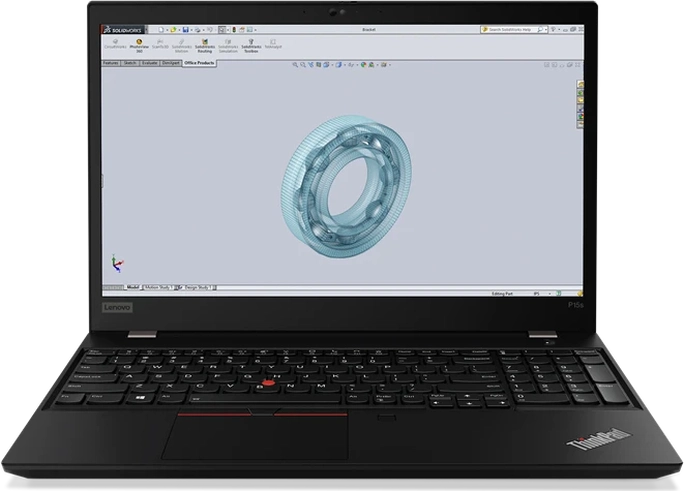Click the New document icon
The image size is (684, 491).
(160, 30)
